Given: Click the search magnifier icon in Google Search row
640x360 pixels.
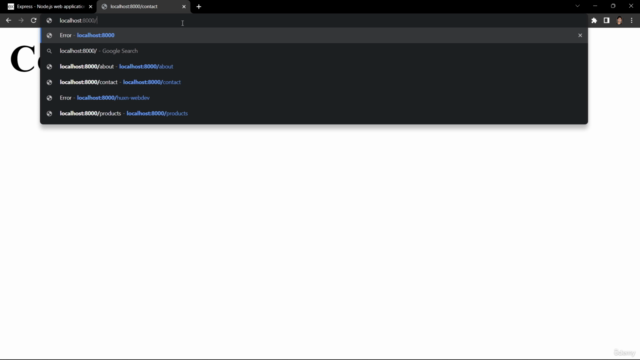Looking at the screenshot, I should point(49,51).
